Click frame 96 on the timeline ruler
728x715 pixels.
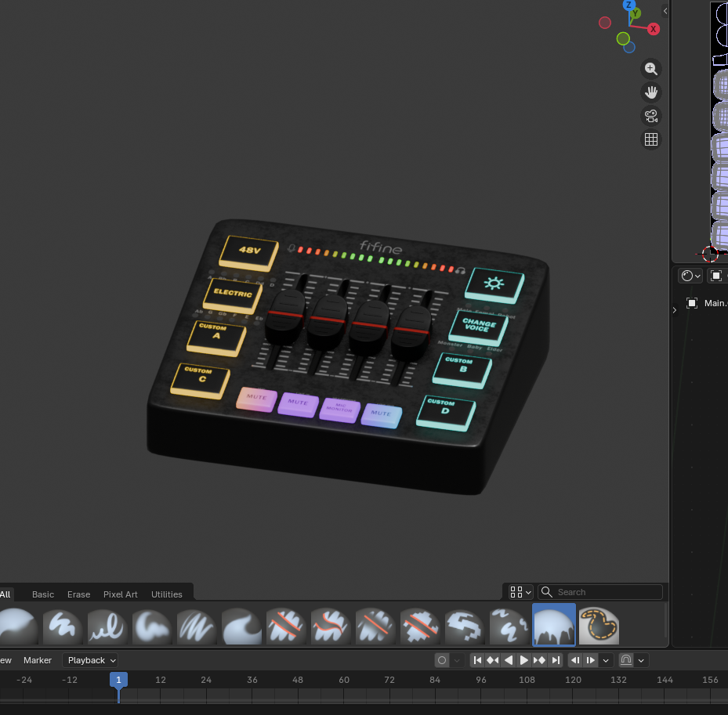point(481,680)
